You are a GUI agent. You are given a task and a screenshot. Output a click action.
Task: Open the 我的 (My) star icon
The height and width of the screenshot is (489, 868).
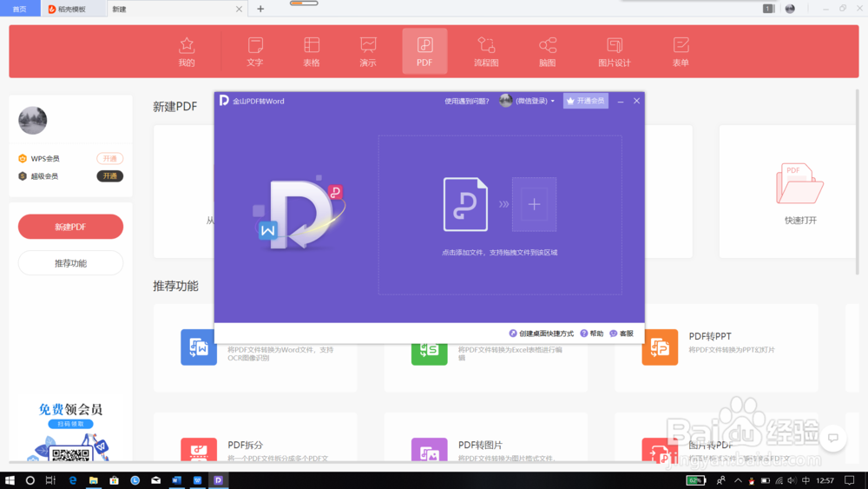[187, 51]
